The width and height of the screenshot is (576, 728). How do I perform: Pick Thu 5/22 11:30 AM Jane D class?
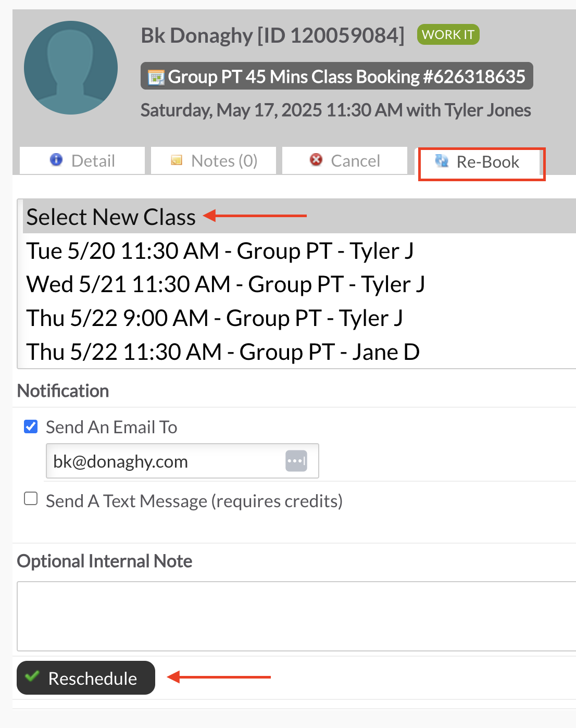(223, 352)
